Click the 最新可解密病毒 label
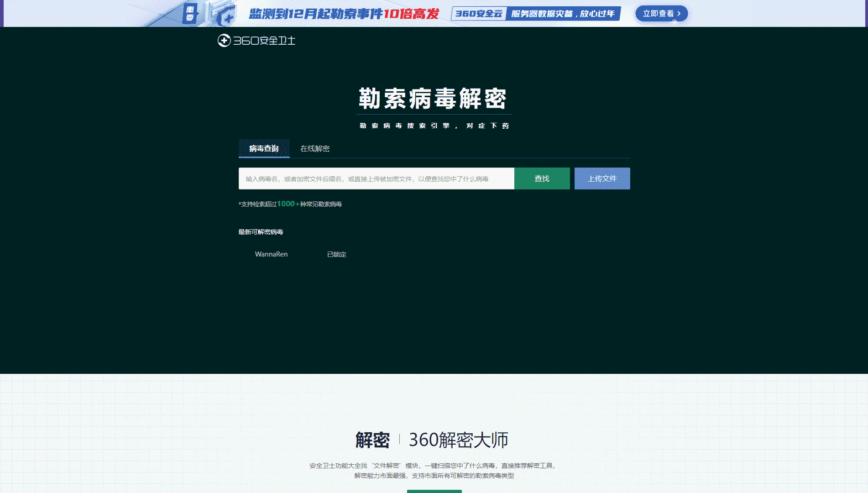868x493 pixels. tap(261, 232)
